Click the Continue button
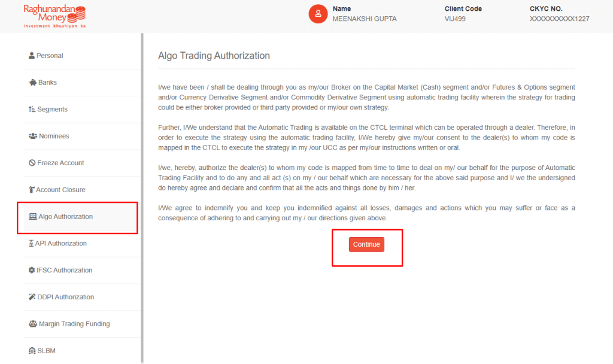Viewport: 613px width, 364px height. click(x=366, y=244)
